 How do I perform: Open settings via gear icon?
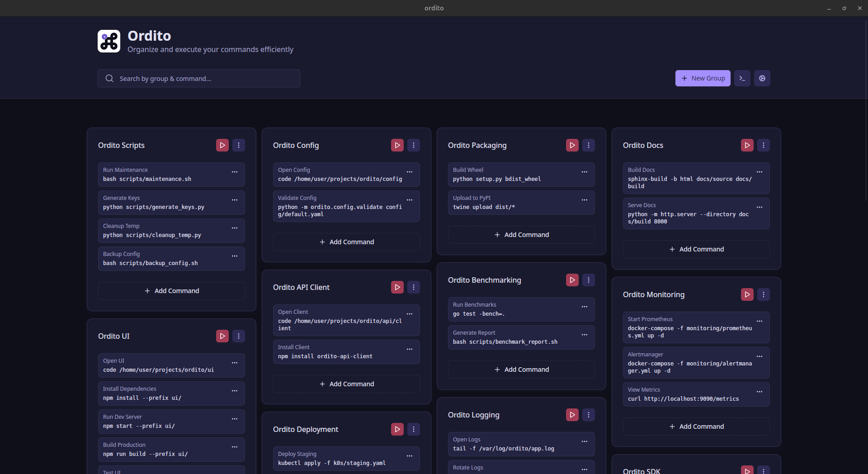pos(762,78)
